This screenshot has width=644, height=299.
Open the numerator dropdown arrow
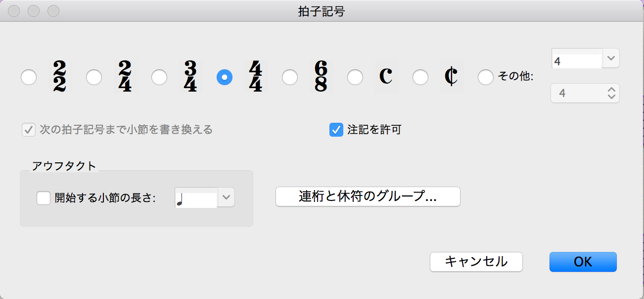pos(611,58)
